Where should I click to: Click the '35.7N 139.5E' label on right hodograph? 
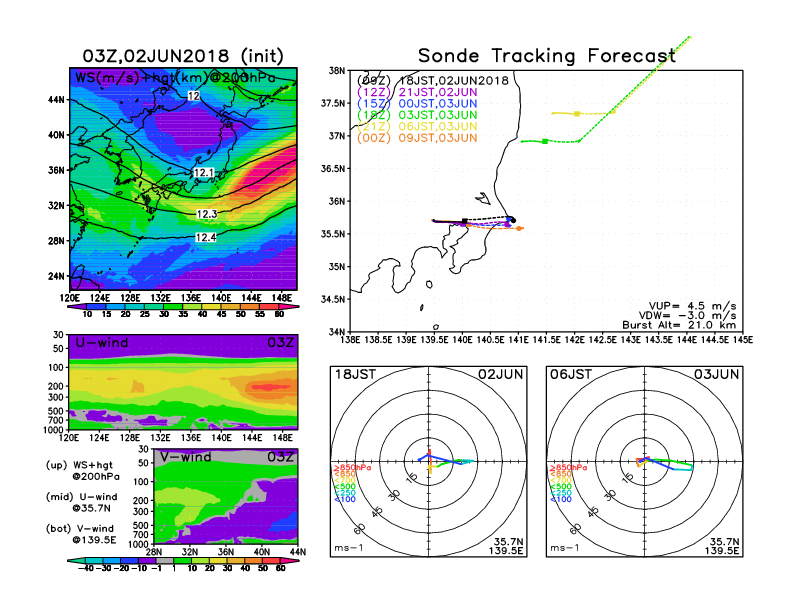click(722, 546)
